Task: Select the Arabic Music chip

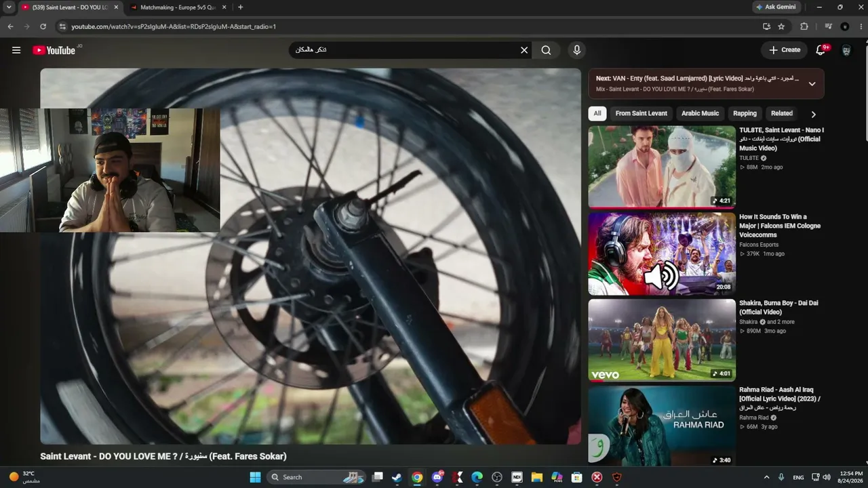Action: point(700,114)
